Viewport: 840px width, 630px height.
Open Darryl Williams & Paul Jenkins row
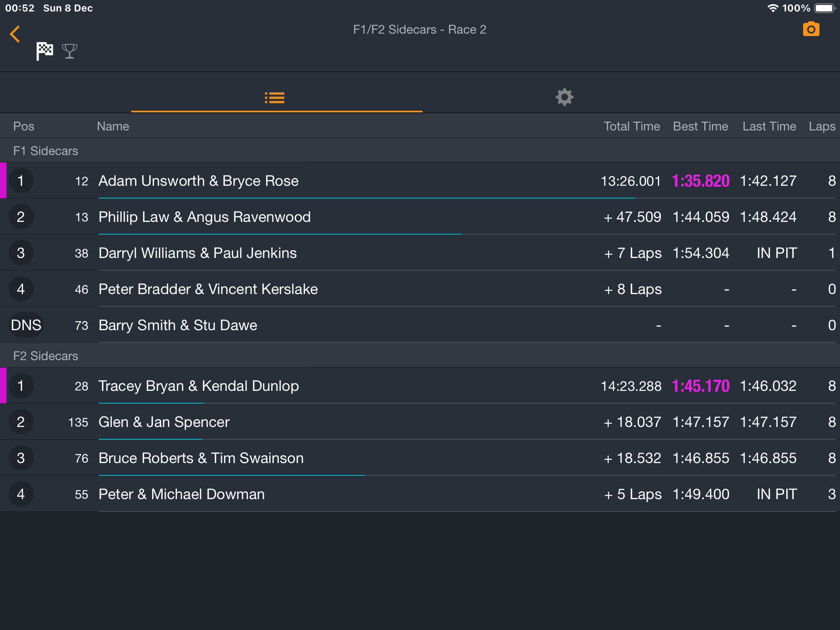[420, 253]
